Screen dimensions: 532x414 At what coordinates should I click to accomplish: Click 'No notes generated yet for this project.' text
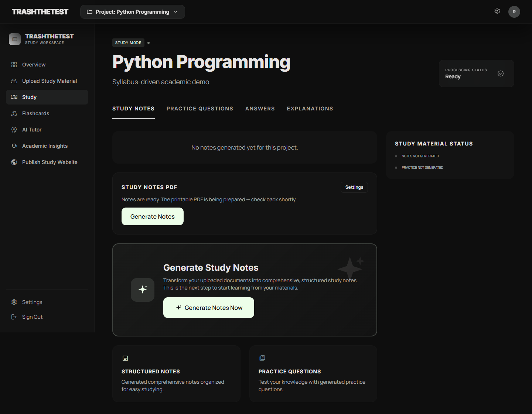(245, 147)
